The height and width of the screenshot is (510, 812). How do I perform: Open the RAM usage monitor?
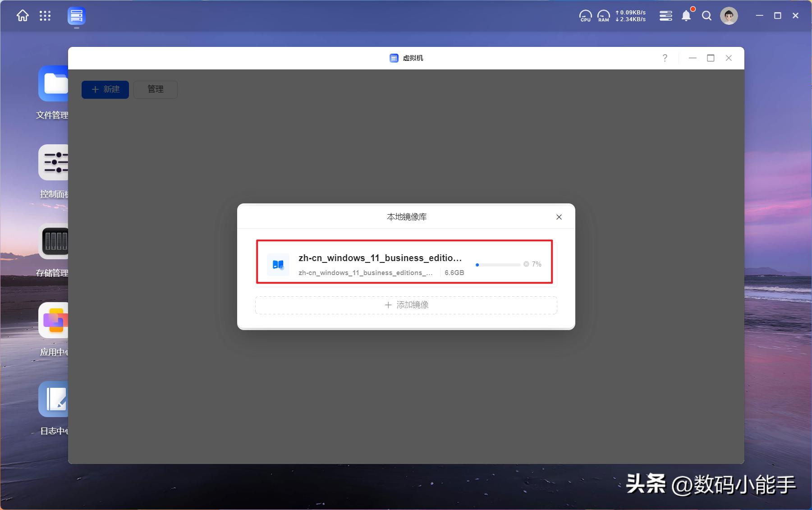603,16
